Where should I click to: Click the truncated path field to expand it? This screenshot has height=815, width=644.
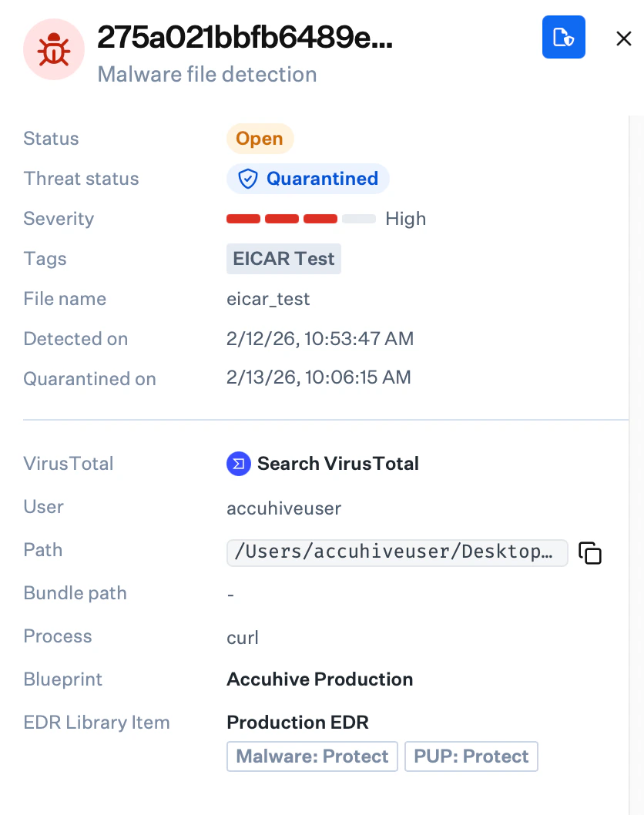pos(397,552)
